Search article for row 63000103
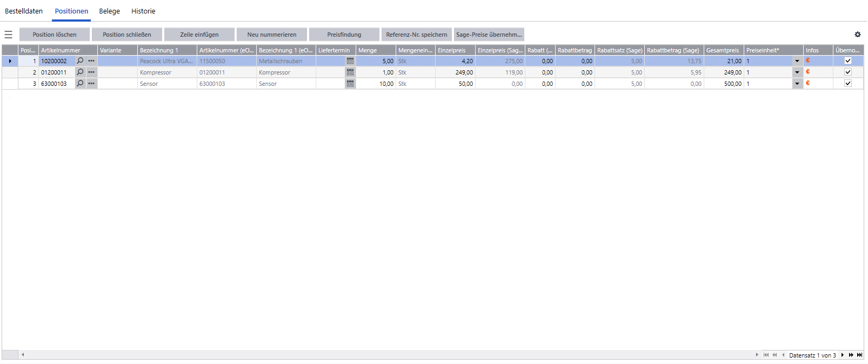 [x=81, y=84]
